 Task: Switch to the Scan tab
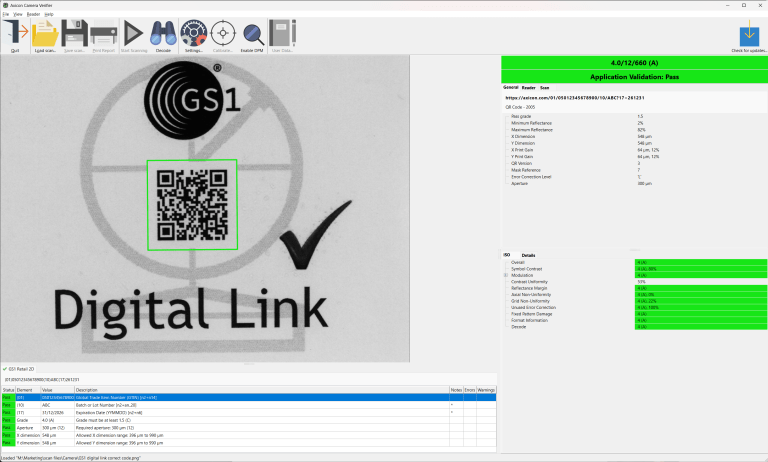click(x=545, y=88)
